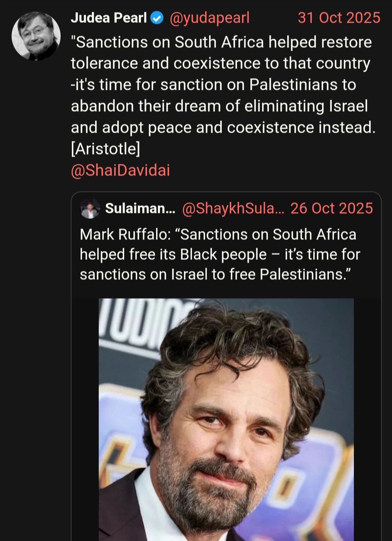
Task: Click the "and adopt peace and coexistence instead." line
Action: [x=223, y=127]
